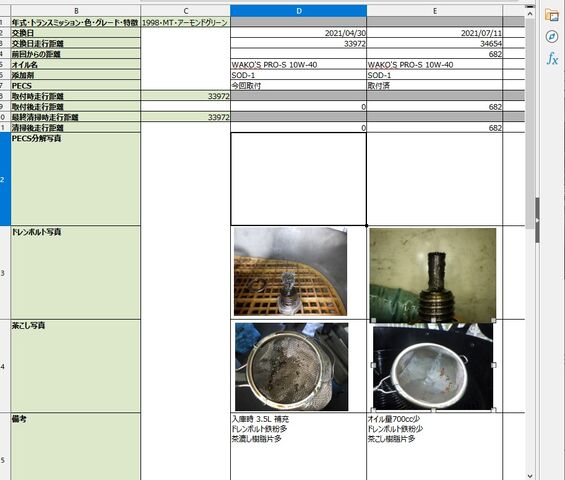Viewport: 565px width, 480px height.
Task: Click 33972 in 最終清掃時走行距離 row
Action: pos(186,117)
